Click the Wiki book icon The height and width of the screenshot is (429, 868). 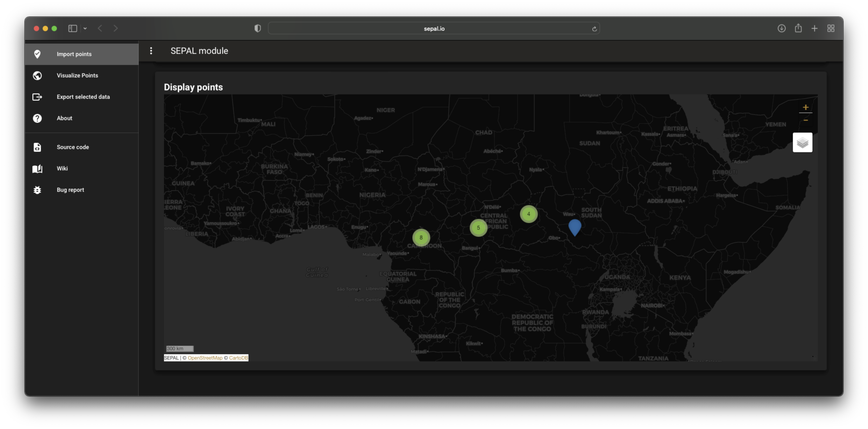point(37,169)
